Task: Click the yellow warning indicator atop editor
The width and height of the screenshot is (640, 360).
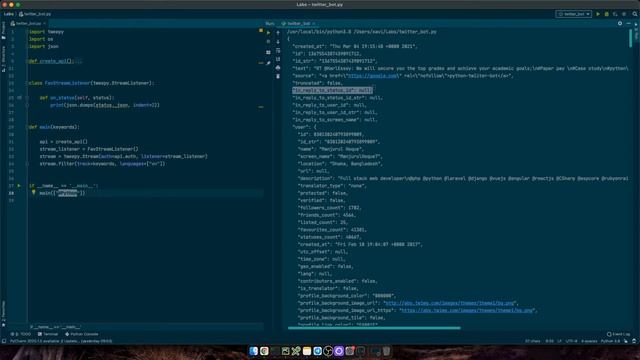Action: tap(261, 31)
